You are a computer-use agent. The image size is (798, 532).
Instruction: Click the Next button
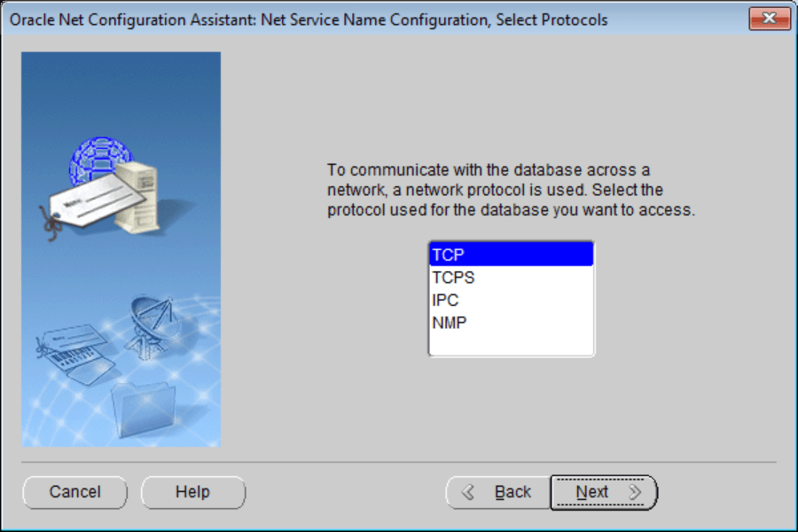pyautogui.click(x=604, y=492)
